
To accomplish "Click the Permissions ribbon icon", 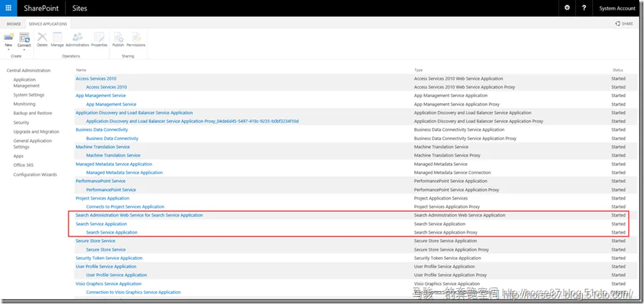I will click(x=136, y=37).
